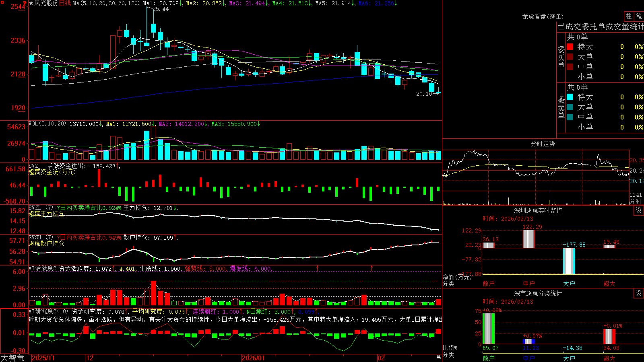Select the 2025/11 date marker
644x362 pixels.
pyautogui.click(x=43, y=358)
